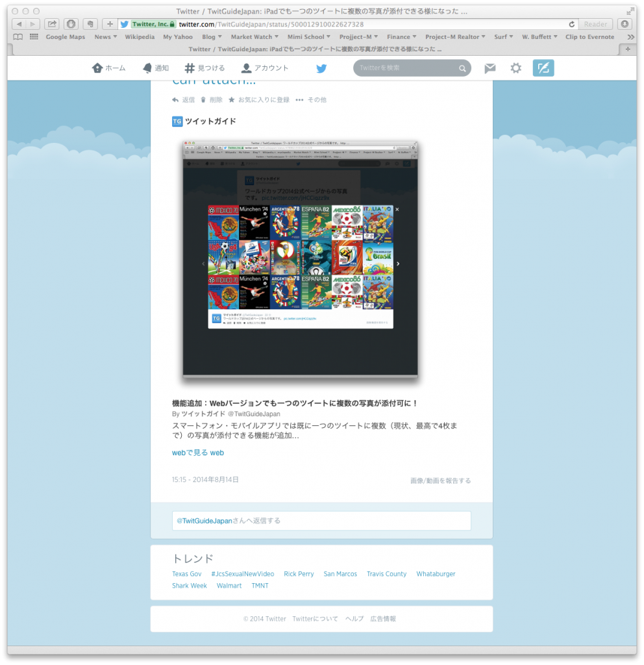Screen dimensions: 644x665
Task: Click @TwitGuideJapan author handle in card
Action: pyautogui.click(x=254, y=414)
